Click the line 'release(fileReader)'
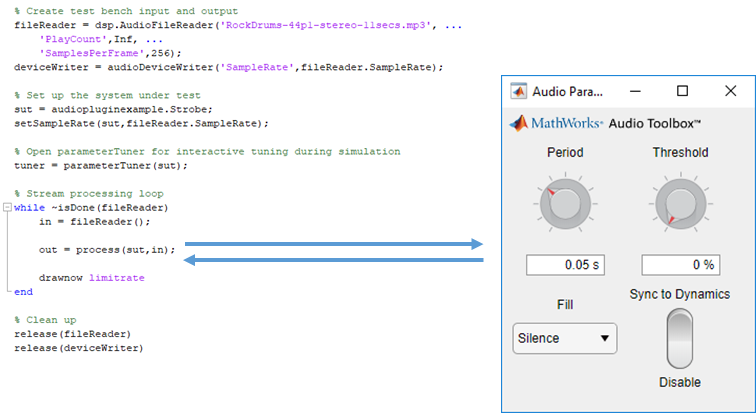The height and width of the screenshot is (413, 756). coord(72,334)
